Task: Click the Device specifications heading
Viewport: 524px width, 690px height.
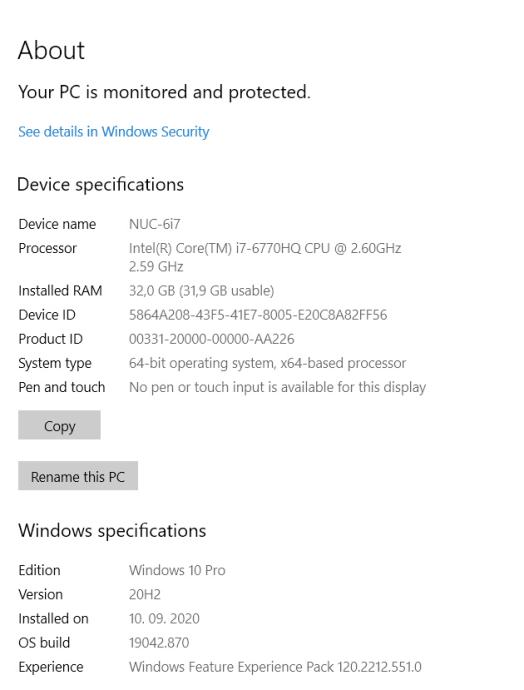Action: pos(100,184)
